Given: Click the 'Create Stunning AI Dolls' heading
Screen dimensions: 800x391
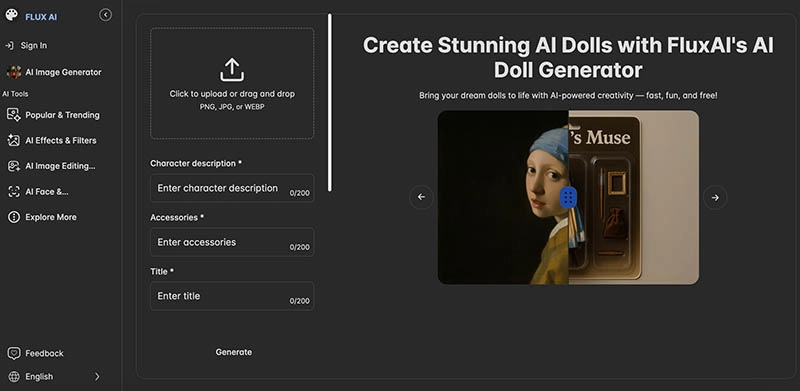Looking at the screenshot, I should (x=568, y=57).
